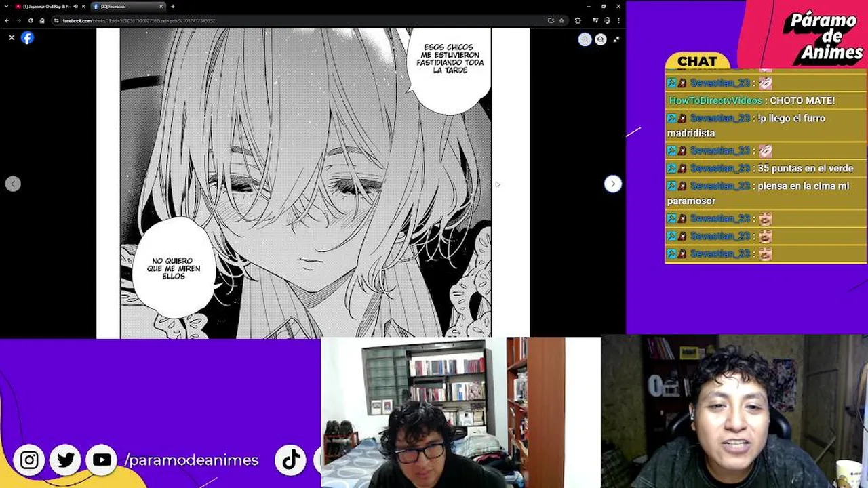The image size is (868, 488).
Task: Bookmark this page with the star
Action: pos(561,20)
